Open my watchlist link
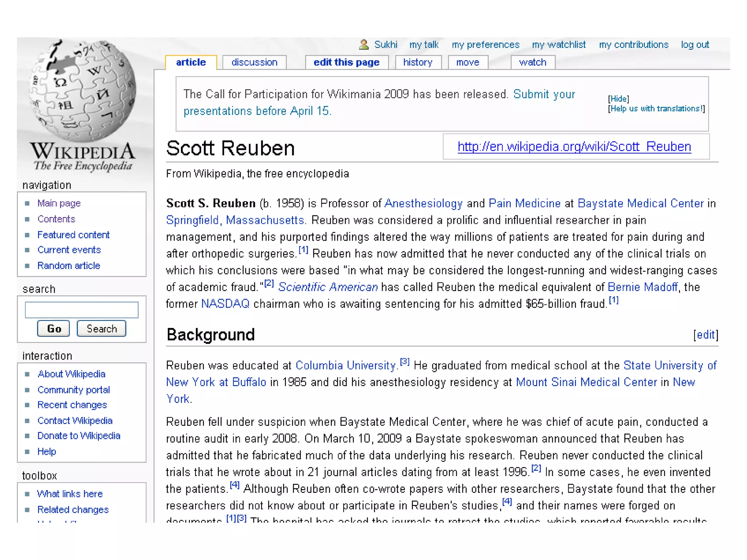 pyautogui.click(x=558, y=44)
